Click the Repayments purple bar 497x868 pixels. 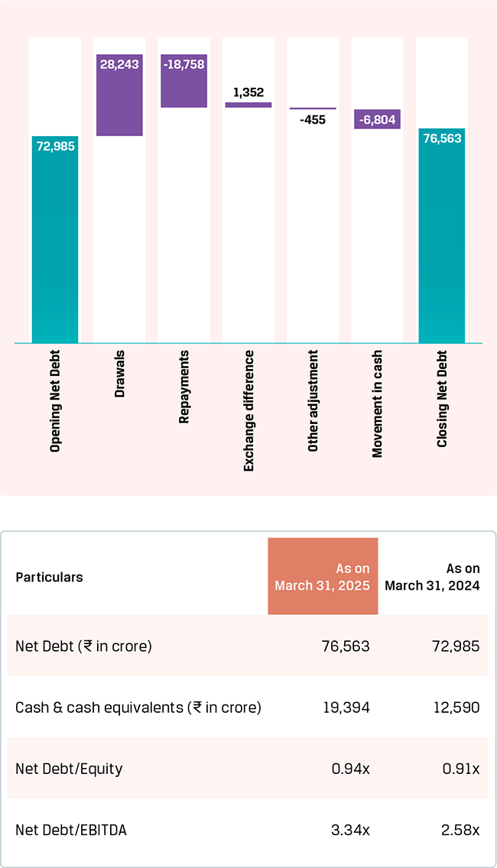pyautogui.click(x=184, y=80)
